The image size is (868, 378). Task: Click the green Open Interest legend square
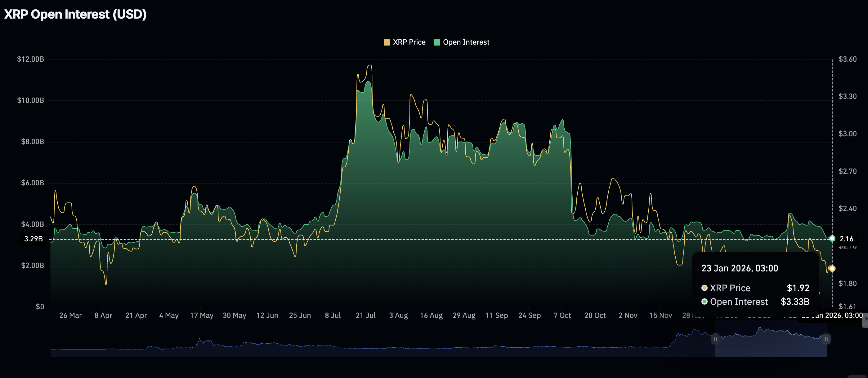(437, 42)
